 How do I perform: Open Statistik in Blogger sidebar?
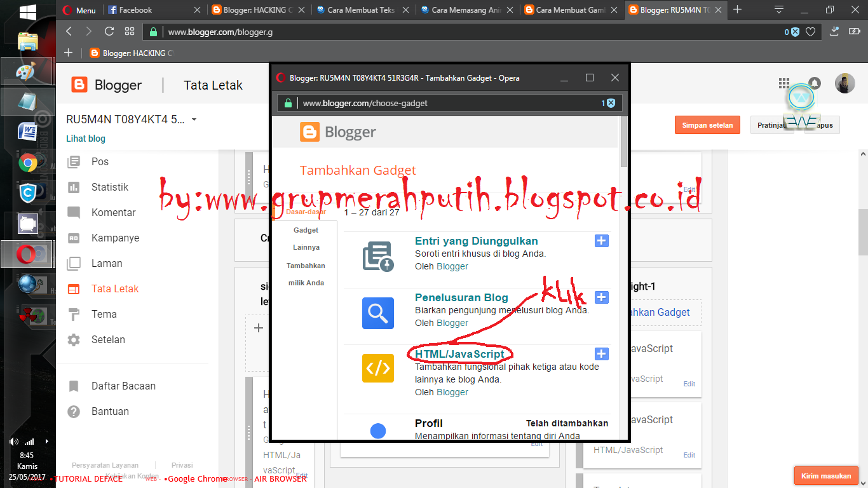coord(110,187)
